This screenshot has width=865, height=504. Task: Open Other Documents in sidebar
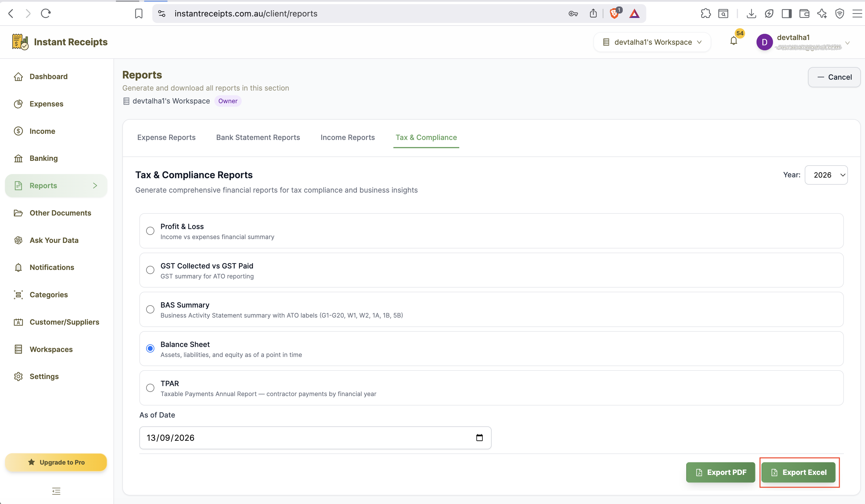56,213
